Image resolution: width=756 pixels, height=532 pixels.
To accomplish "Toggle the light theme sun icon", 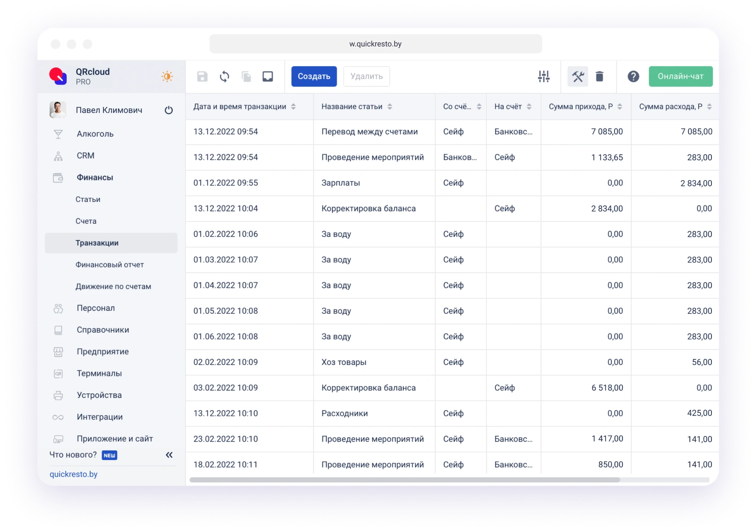I will [167, 77].
